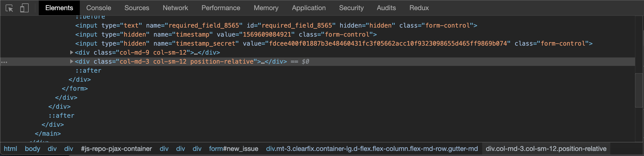Switch to the Network tab

175,8
